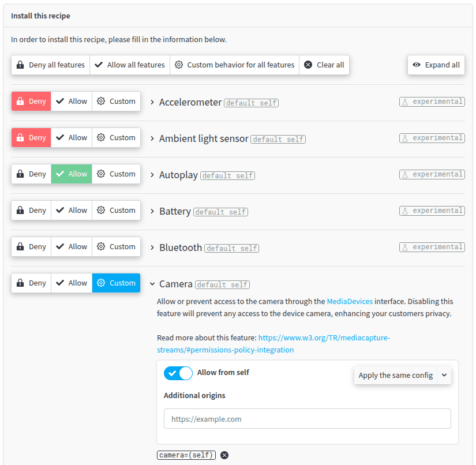Image resolution: width=476 pixels, height=465 pixels.
Task: Click the Bluetooth default self tag
Action: (x=231, y=249)
